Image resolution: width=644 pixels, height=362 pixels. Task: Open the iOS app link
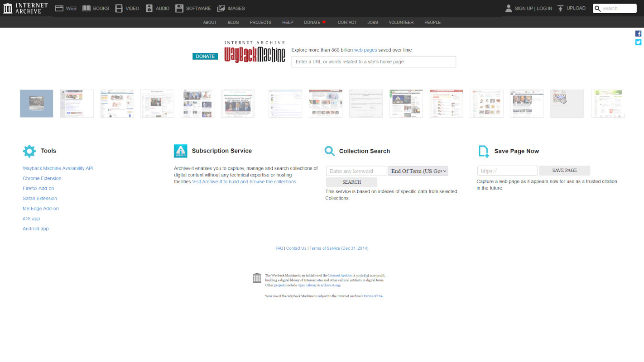pyautogui.click(x=31, y=219)
